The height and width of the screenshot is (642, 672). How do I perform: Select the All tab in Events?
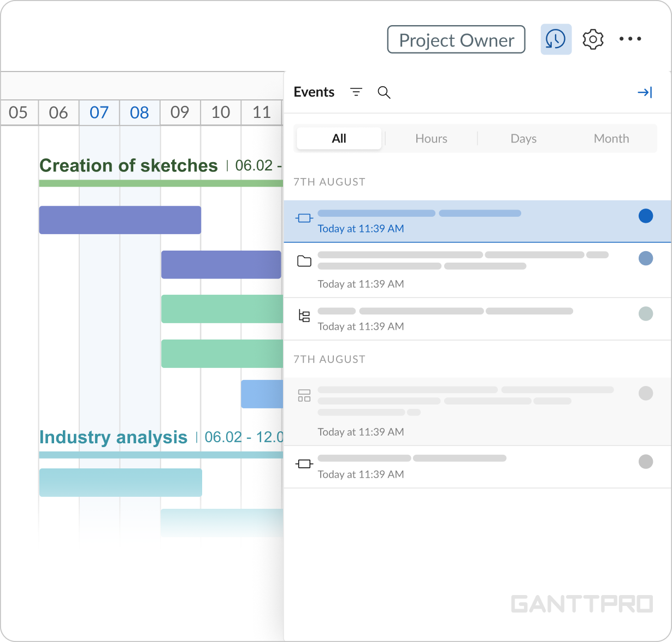tap(339, 139)
